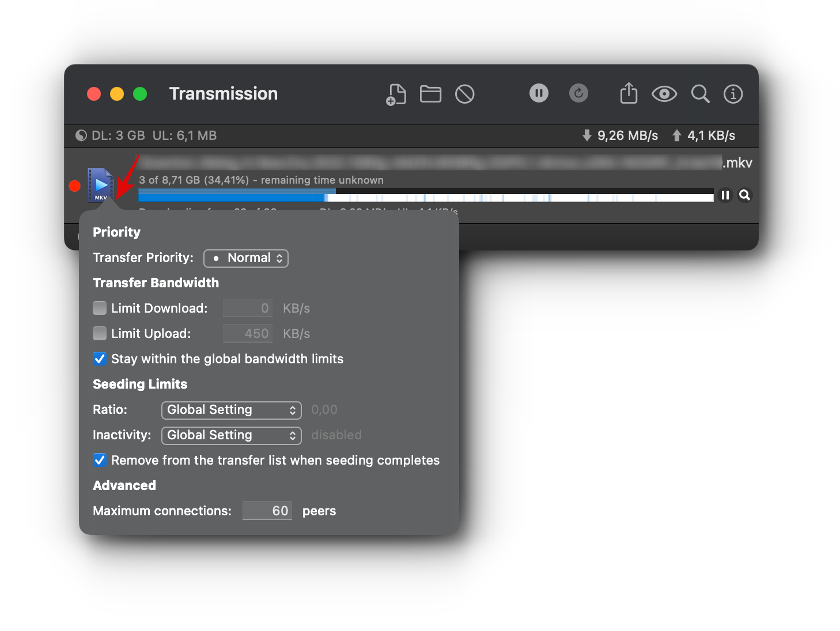The height and width of the screenshot is (631, 840).
Task: Select the remove torrent icon in toolbar
Action: 465,94
